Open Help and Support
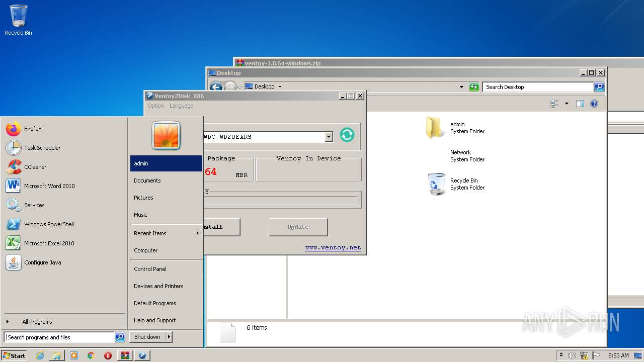Screen dimensions: 644x362 click(166, 320)
